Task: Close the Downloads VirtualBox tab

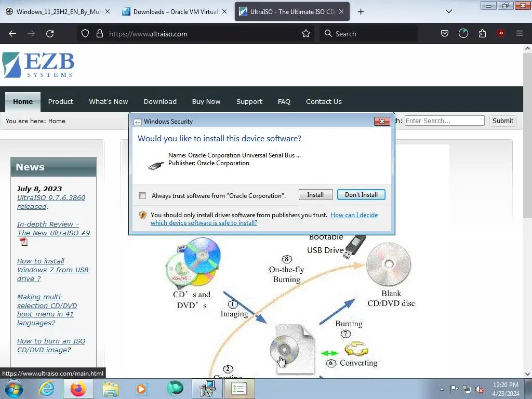Action: pos(224,11)
